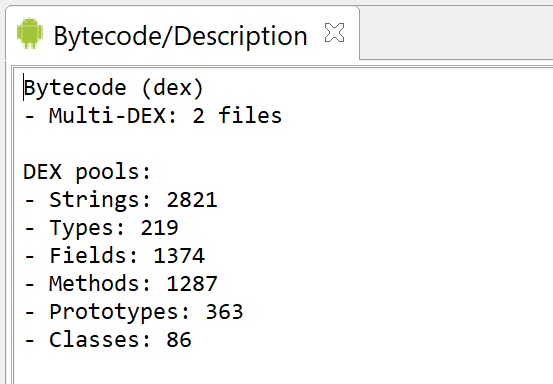Close the Bytecode/Description tab with X
This screenshot has height=384, width=553.
click(334, 33)
